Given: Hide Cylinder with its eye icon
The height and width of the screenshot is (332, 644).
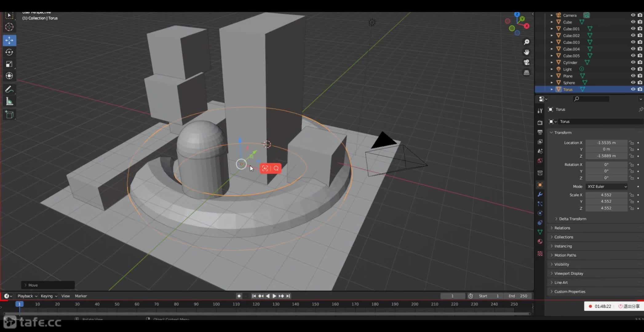Looking at the screenshot, I should click(x=633, y=62).
